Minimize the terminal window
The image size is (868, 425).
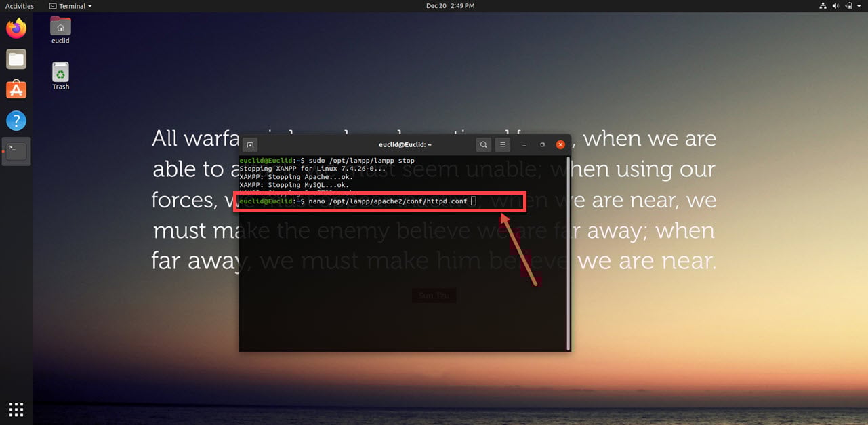pyautogui.click(x=525, y=144)
